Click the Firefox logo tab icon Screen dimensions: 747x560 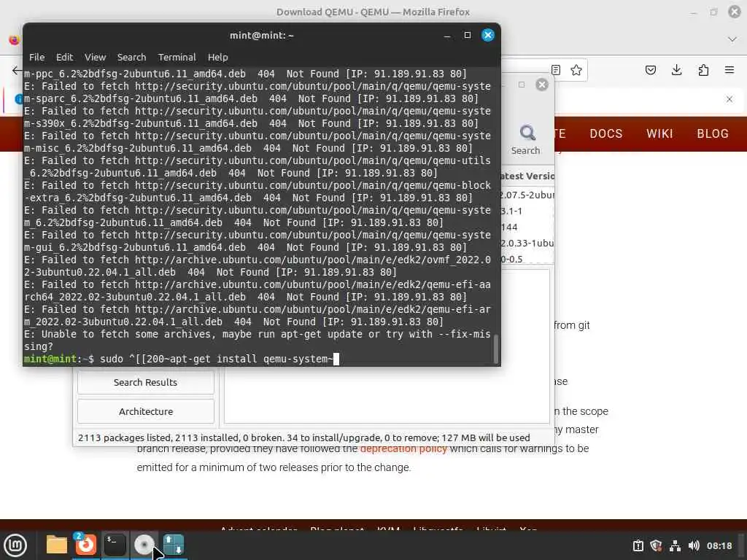point(15,39)
